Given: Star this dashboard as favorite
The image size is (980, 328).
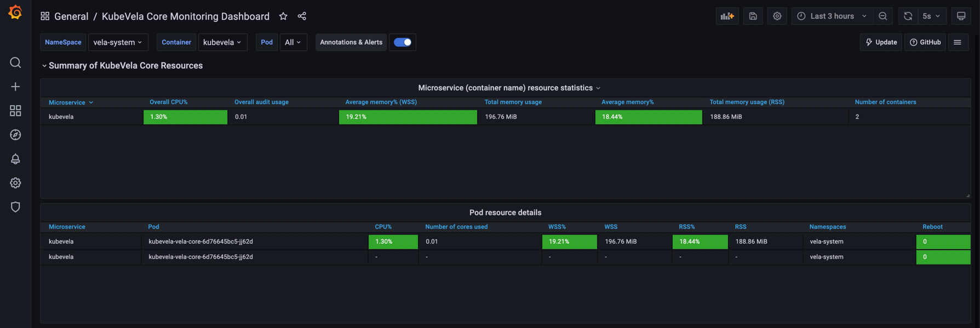Looking at the screenshot, I should coord(283,16).
